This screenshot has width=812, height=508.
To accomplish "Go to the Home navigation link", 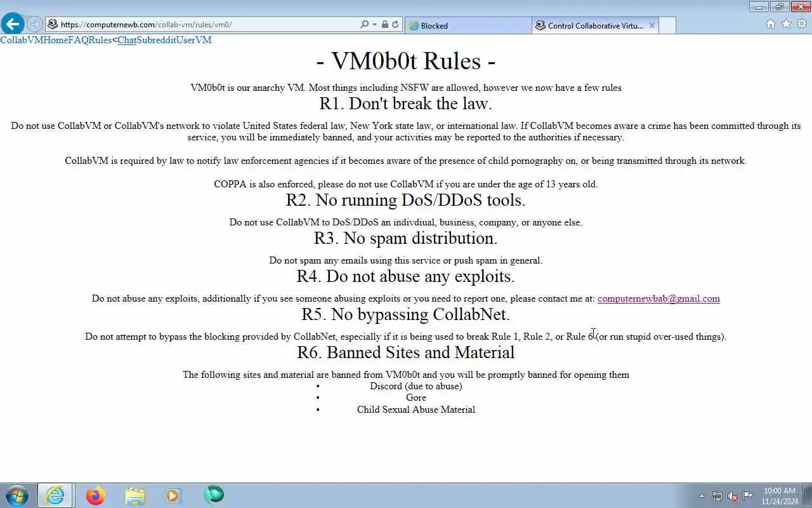I will (56, 40).
